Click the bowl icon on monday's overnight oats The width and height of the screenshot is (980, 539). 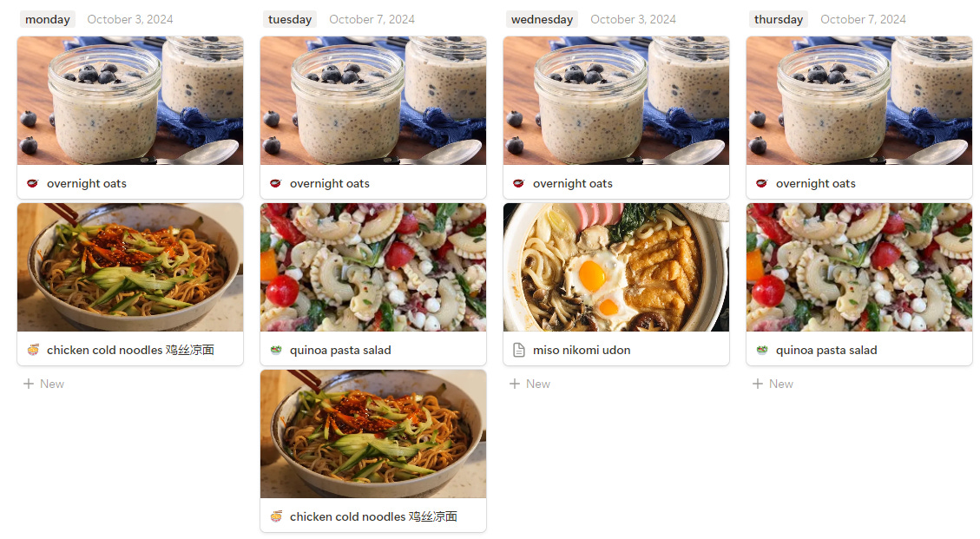pyautogui.click(x=32, y=183)
